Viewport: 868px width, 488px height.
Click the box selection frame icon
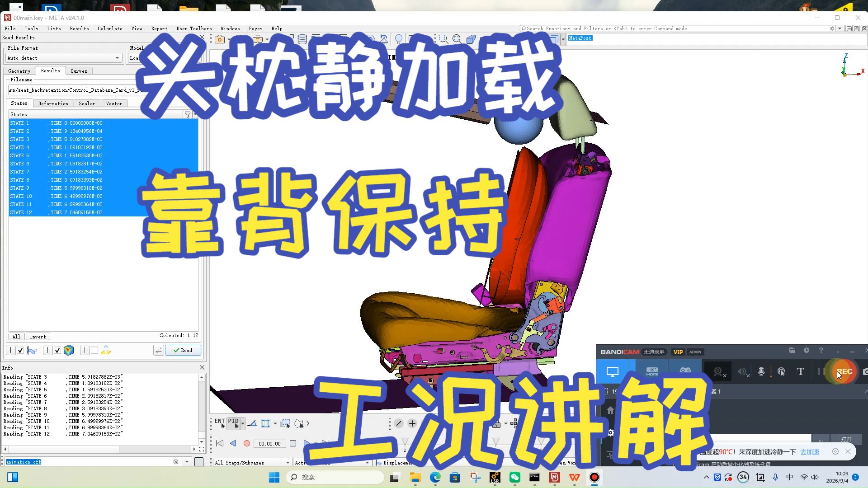tap(266, 423)
